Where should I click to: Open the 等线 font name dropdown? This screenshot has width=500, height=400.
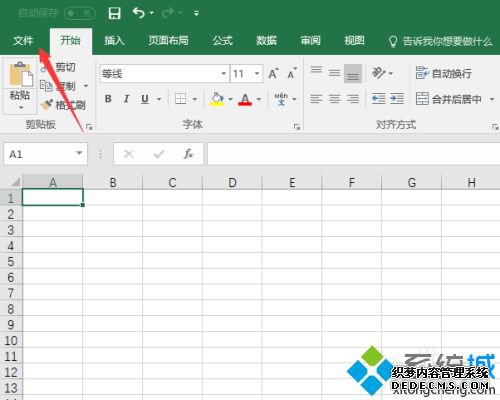point(224,73)
